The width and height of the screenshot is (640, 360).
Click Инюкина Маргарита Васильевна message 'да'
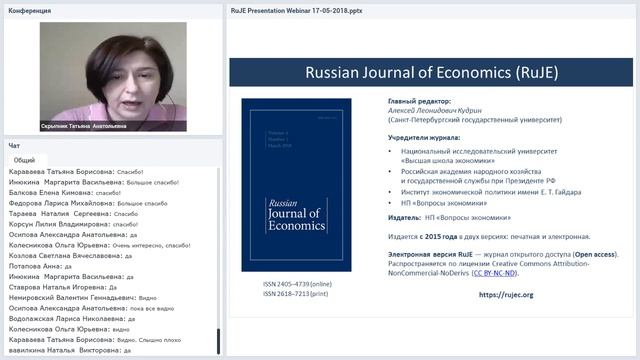click(71, 277)
